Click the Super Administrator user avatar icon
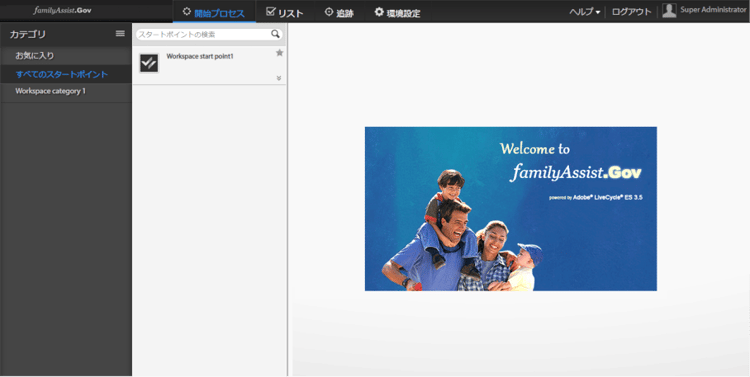This screenshot has height=377, width=750. (669, 11)
